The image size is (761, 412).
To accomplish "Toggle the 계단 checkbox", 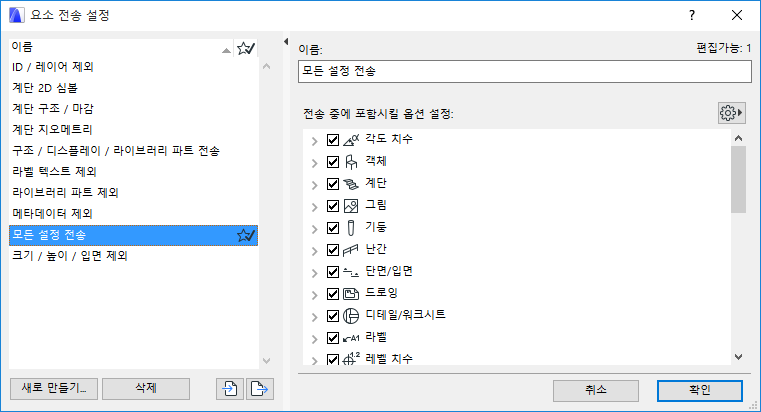I will [332, 184].
